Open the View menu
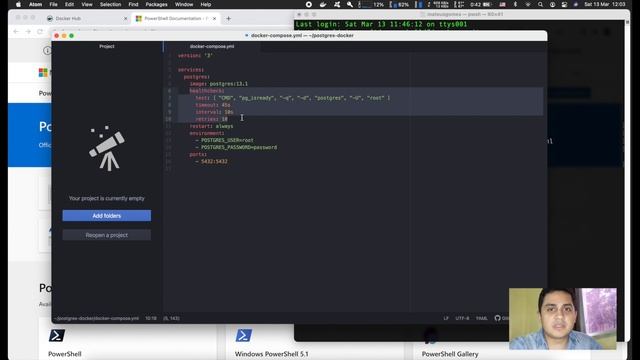 tap(87, 4)
